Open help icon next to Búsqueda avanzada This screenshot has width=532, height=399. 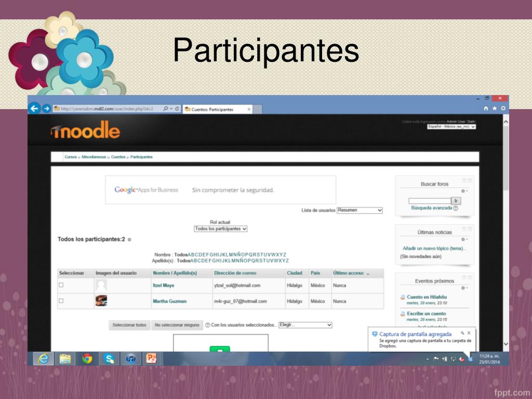tap(456, 208)
